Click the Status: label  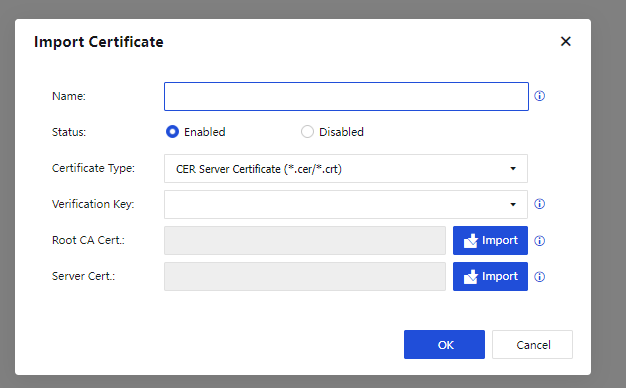(x=69, y=132)
